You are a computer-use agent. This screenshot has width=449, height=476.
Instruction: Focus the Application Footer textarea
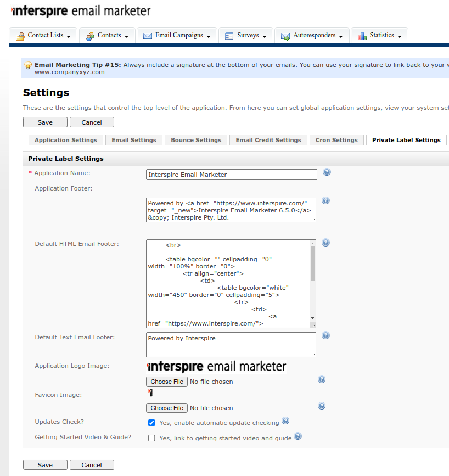(x=231, y=210)
